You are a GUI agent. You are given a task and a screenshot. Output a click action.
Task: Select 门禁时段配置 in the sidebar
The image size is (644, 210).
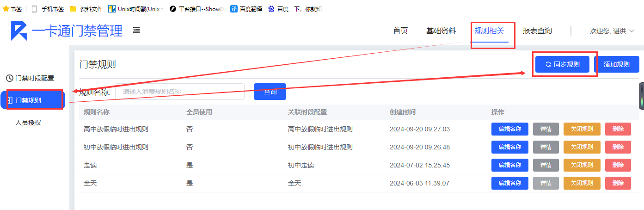(31, 78)
